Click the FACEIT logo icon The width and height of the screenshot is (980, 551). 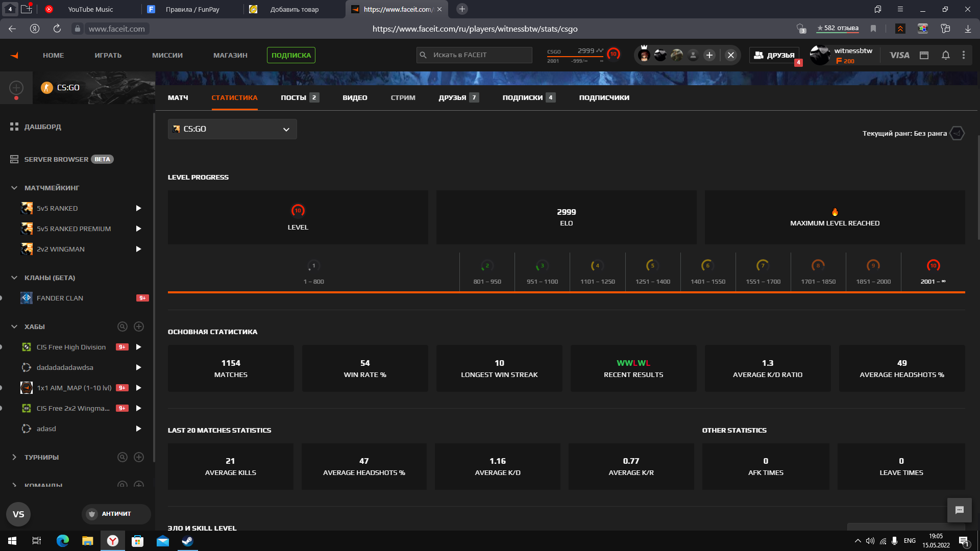(14, 55)
